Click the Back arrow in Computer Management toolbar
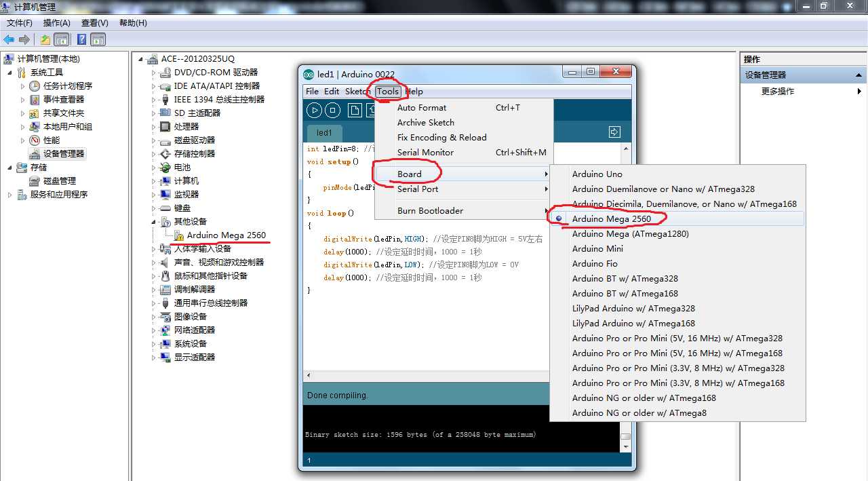 [9, 40]
